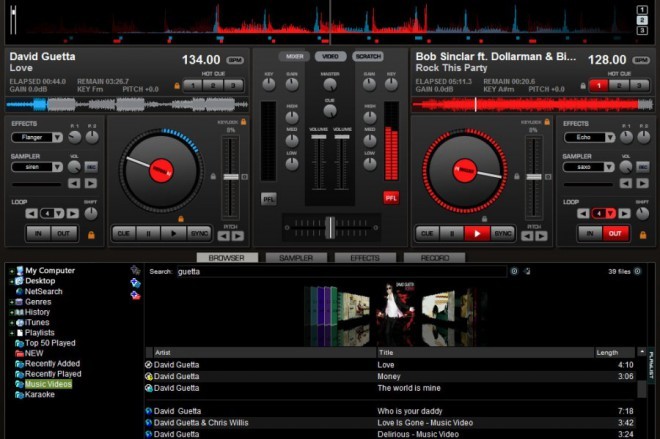Play left sampler with forward arrow

pyautogui.click(x=90, y=184)
